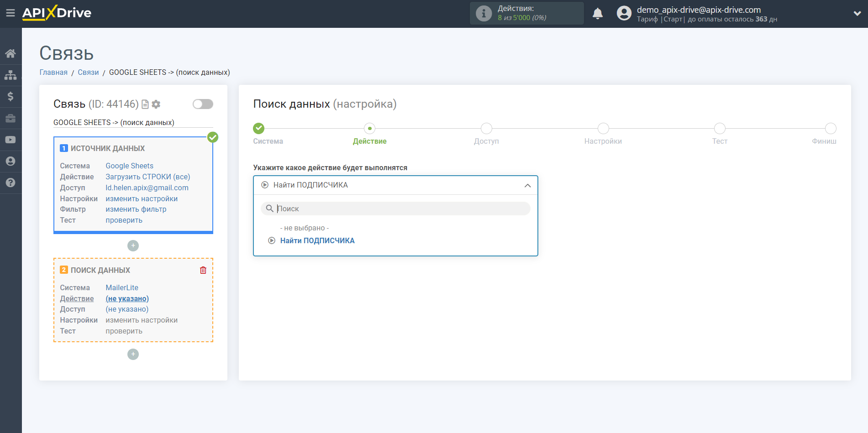The image size is (868, 433).
Task: Click the actions info icon
Action: click(x=484, y=13)
